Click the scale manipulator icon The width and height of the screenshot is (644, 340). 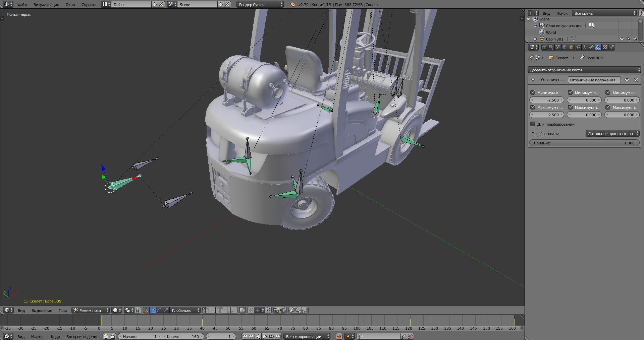[x=166, y=310]
